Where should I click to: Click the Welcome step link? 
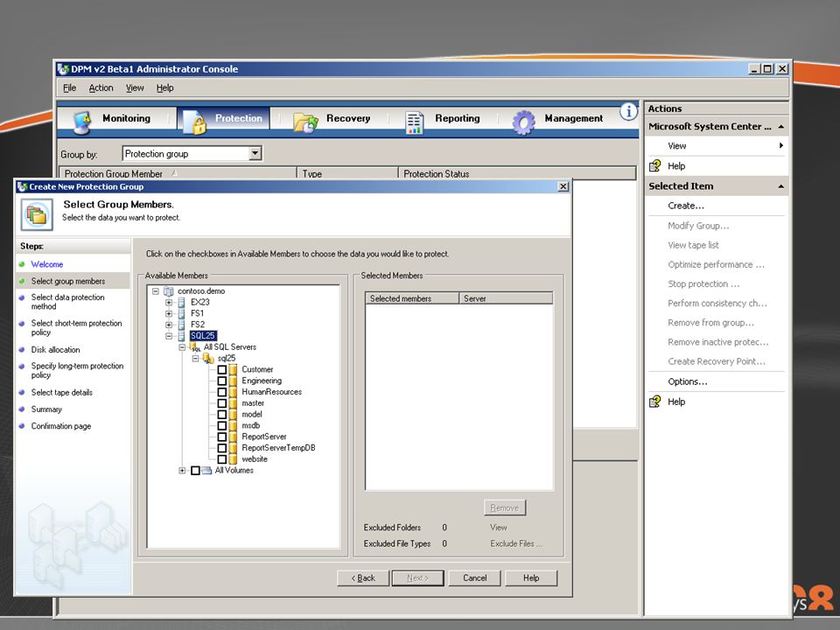click(x=47, y=264)
